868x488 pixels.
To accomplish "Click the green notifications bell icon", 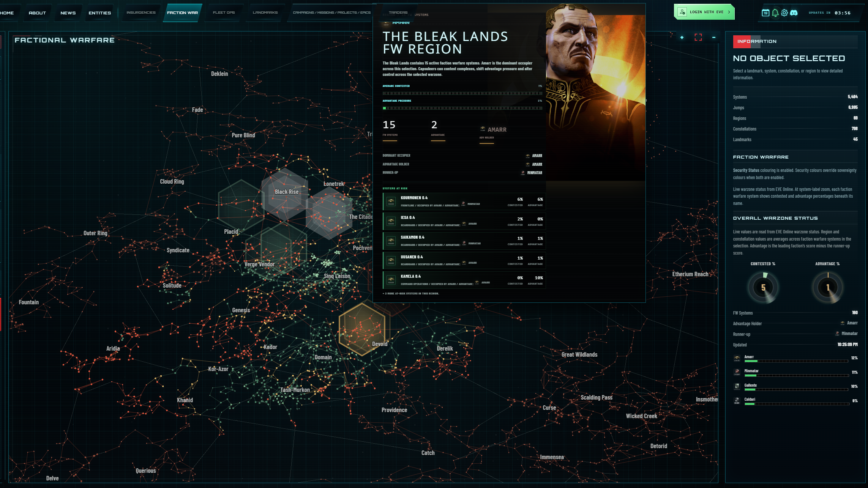I will [x=775, y=13].
